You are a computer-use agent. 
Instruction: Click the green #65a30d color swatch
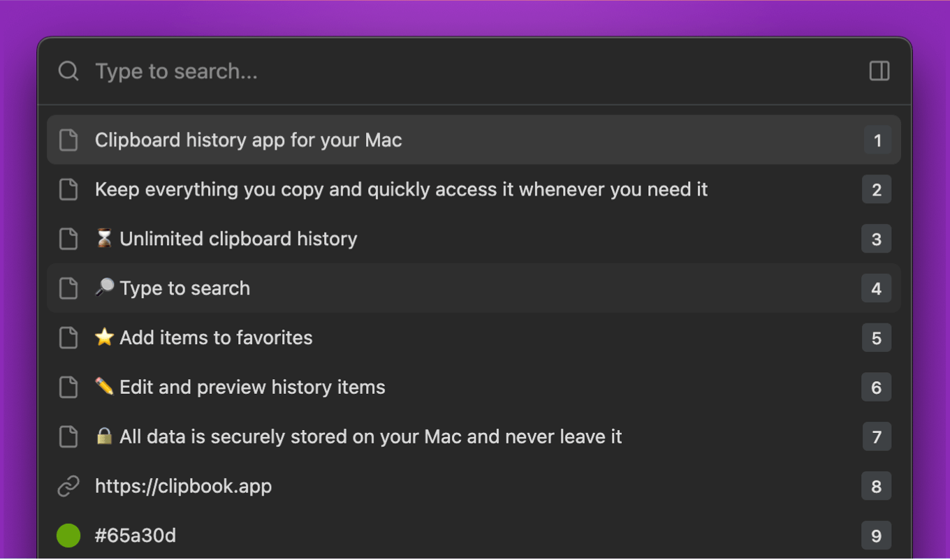pyautogui.click(x=68, y=536)
